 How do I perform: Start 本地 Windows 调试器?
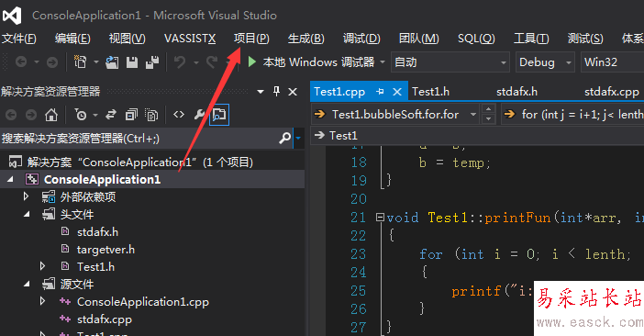coord(311,62)
